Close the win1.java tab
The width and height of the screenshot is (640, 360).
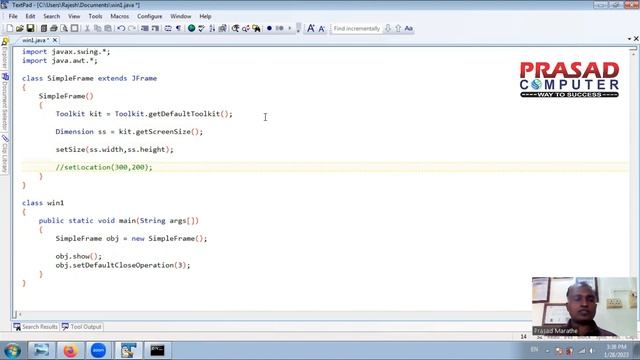coord(55,40)
